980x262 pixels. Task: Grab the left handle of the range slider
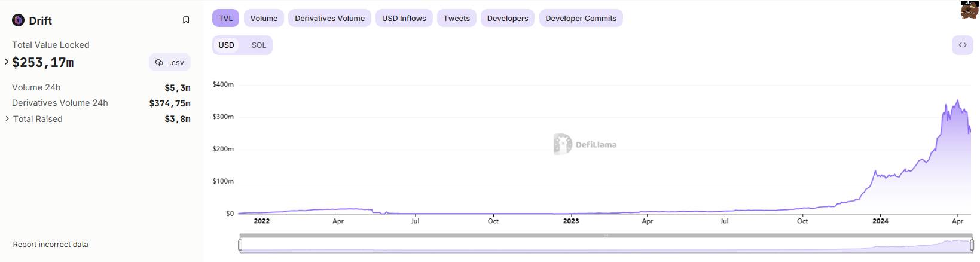coord(240,245)
